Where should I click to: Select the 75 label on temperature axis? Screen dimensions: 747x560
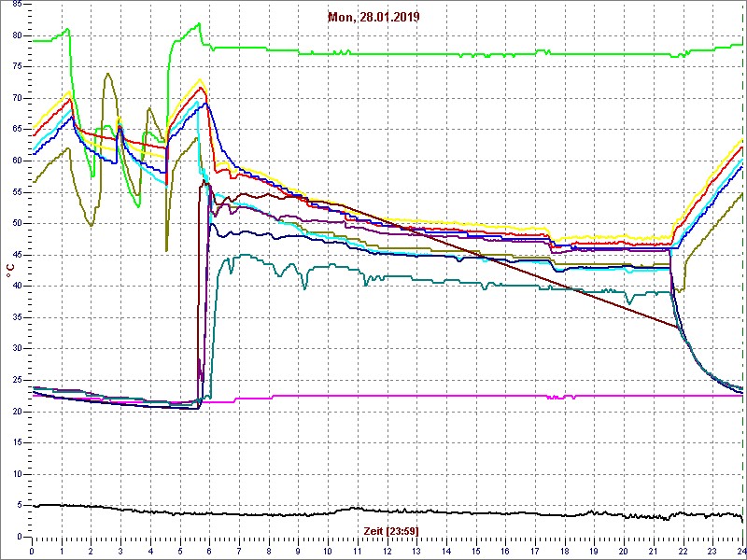pyautogui.click(x=16, y=66)
